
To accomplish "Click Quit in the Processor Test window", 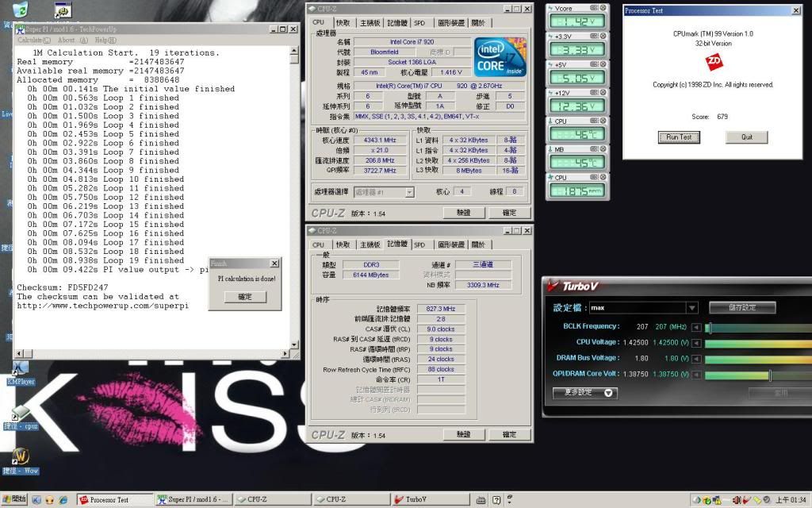I will pos(747,137).
